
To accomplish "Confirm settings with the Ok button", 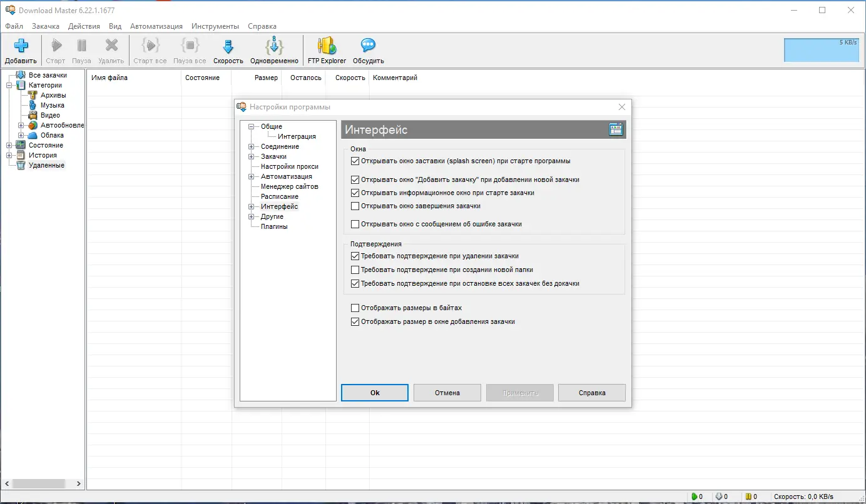I will pyautogui.click(x=375, y=393).
